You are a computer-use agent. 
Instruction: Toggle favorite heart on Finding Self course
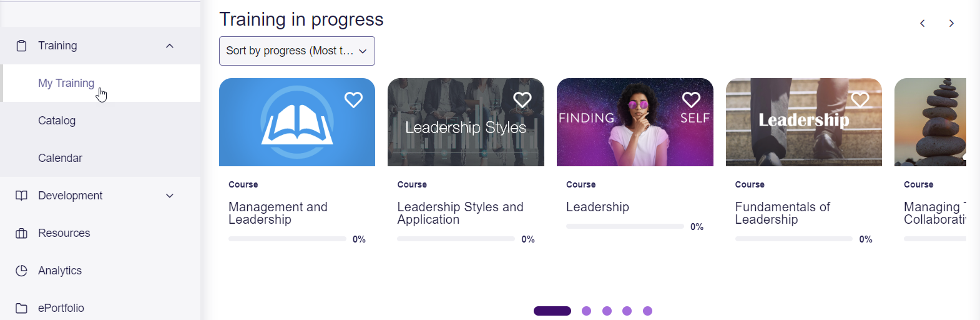(691, 100)
